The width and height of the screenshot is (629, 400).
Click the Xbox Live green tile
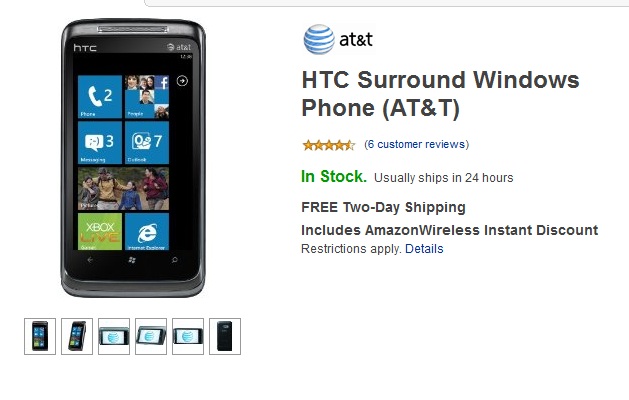tap(100, 231)
